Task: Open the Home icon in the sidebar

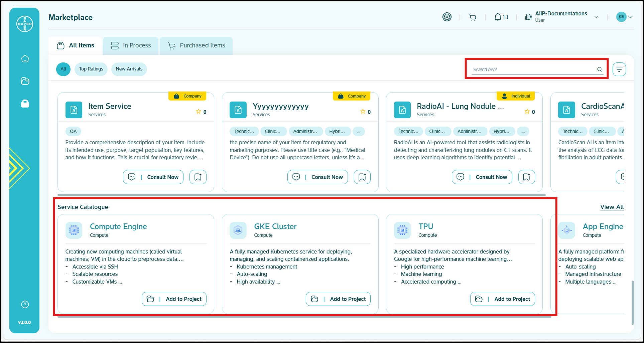Action: pos(25,59)
